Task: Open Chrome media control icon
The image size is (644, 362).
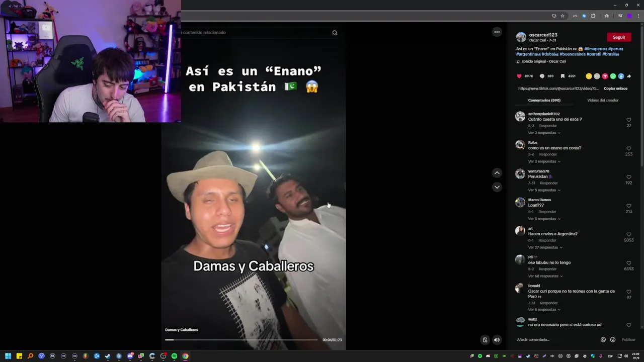Action: [620, 16]
